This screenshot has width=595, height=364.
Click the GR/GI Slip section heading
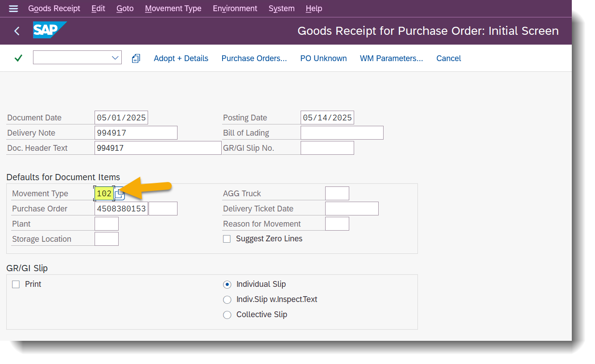[x=27, y=268]
